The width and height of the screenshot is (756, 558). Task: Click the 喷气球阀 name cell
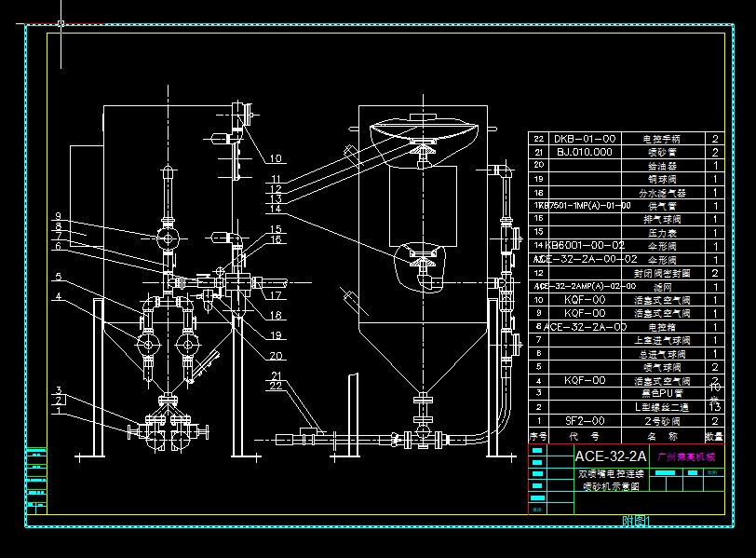point(662,368)
